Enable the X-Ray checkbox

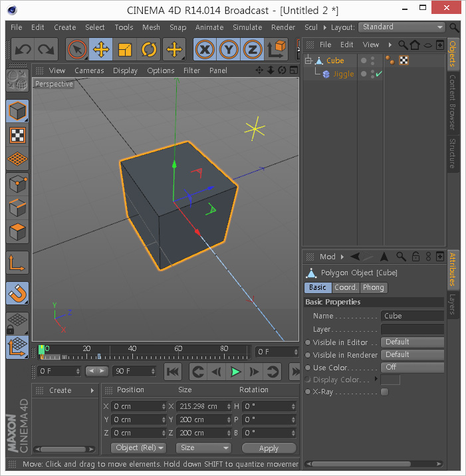point(385,392)
